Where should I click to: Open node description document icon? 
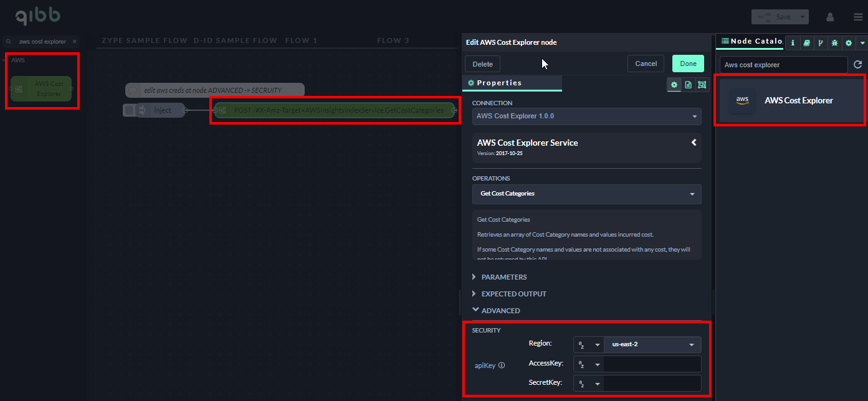click(688, 84)
